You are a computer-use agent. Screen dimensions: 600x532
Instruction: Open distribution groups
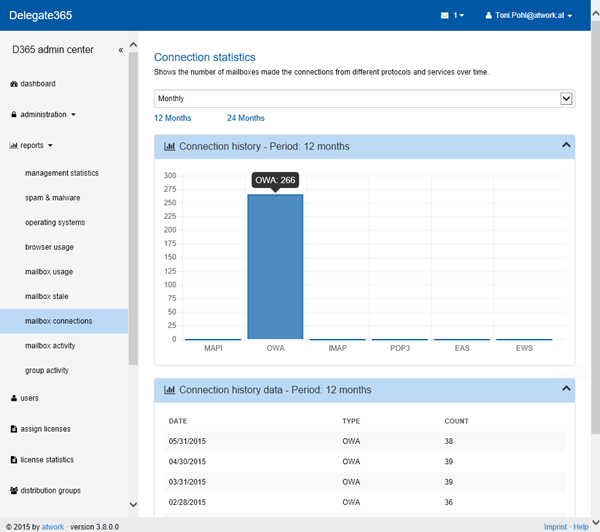(x=50, y=491)
